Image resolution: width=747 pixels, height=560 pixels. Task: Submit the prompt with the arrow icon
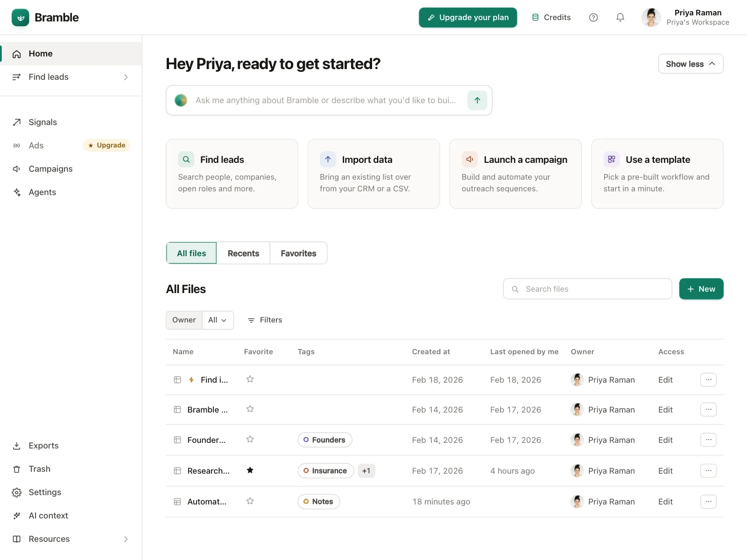(x=477, y=100)
